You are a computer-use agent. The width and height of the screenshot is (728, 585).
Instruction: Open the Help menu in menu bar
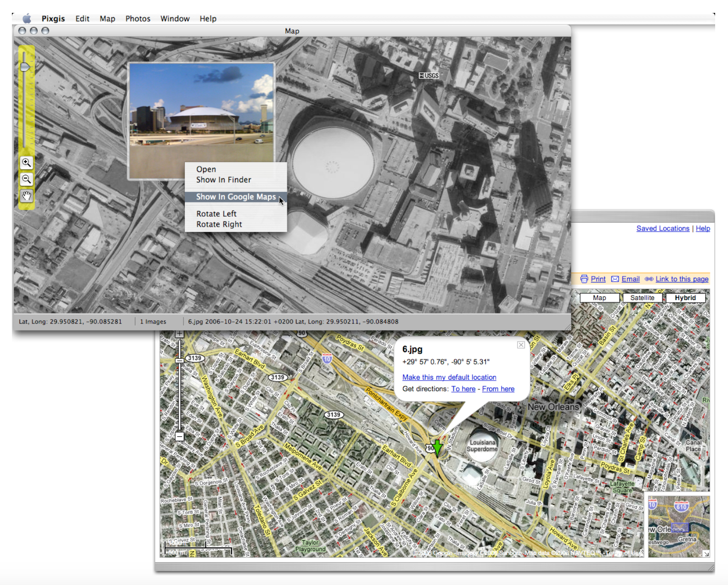pos(208,19)
